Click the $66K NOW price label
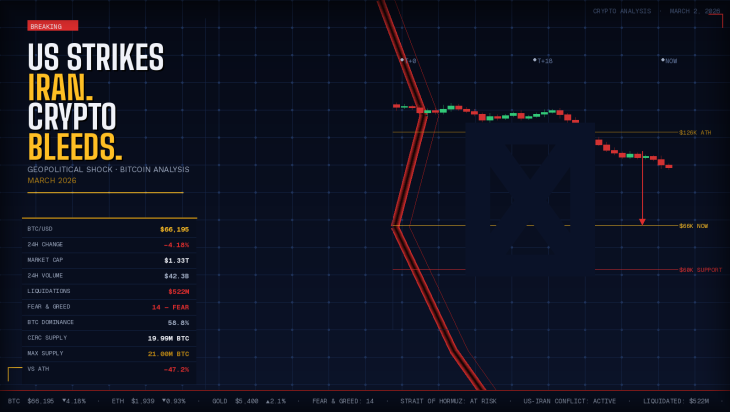 tap(693, 226)
